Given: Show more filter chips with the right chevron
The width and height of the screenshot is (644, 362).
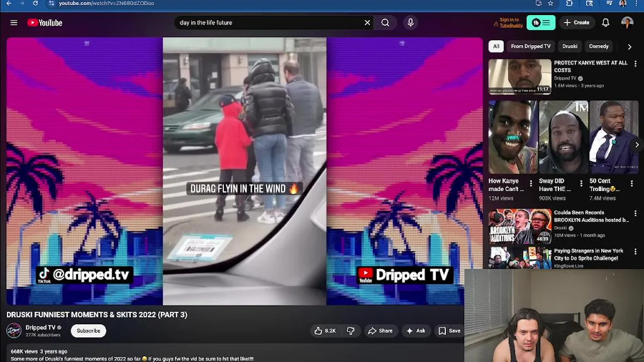Looking at the screenshot, I should (629, 47).
